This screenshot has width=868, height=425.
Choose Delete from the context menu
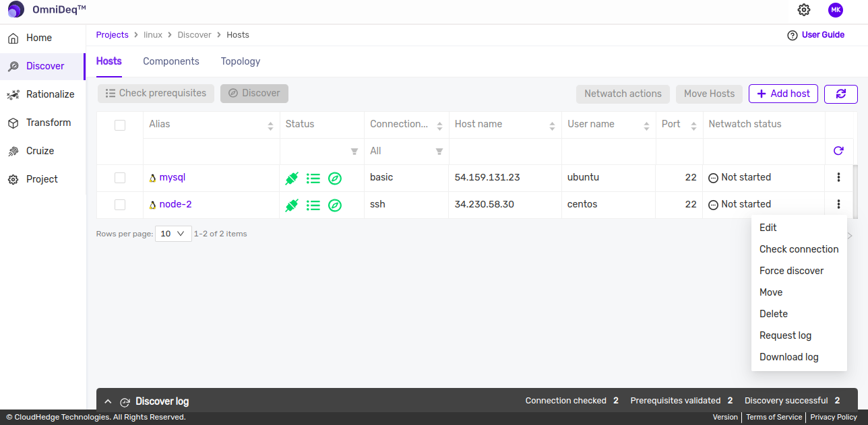799,314
